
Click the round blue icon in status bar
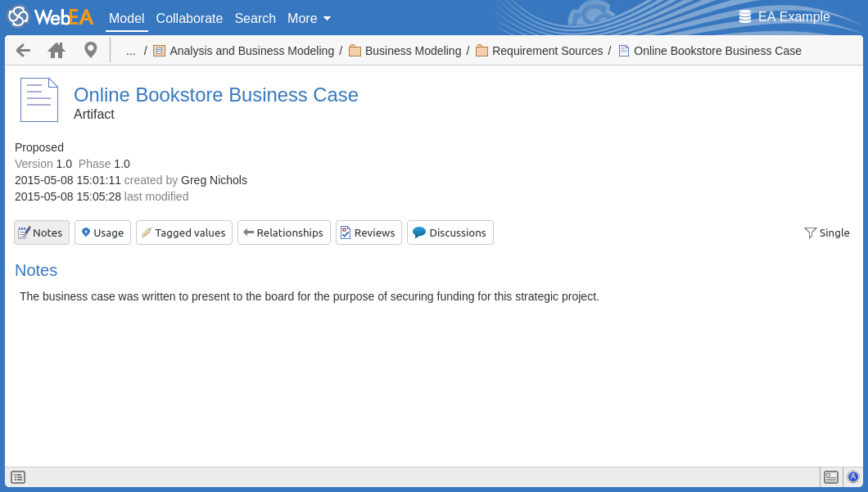(853, 477)
